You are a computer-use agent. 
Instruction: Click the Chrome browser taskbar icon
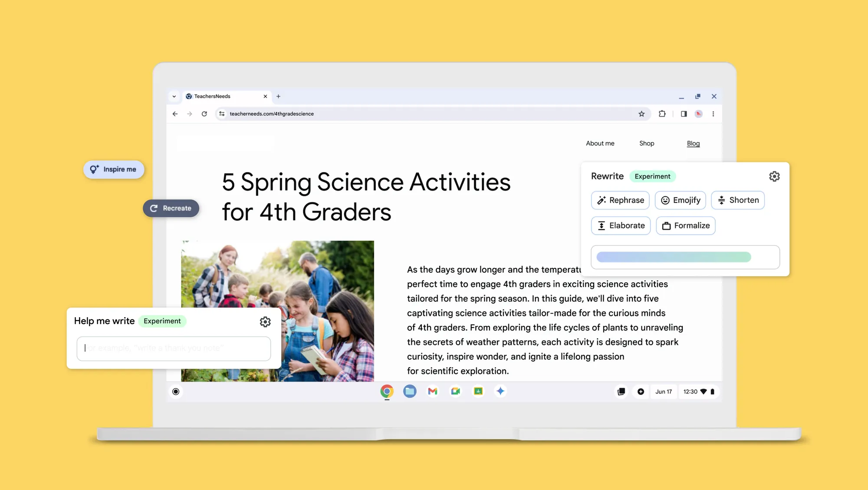[386, 391]
